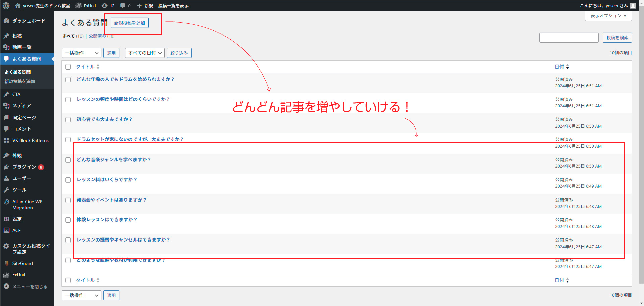
Task: Click the 新規投稿を追加 button beside title
Action: 129,23
